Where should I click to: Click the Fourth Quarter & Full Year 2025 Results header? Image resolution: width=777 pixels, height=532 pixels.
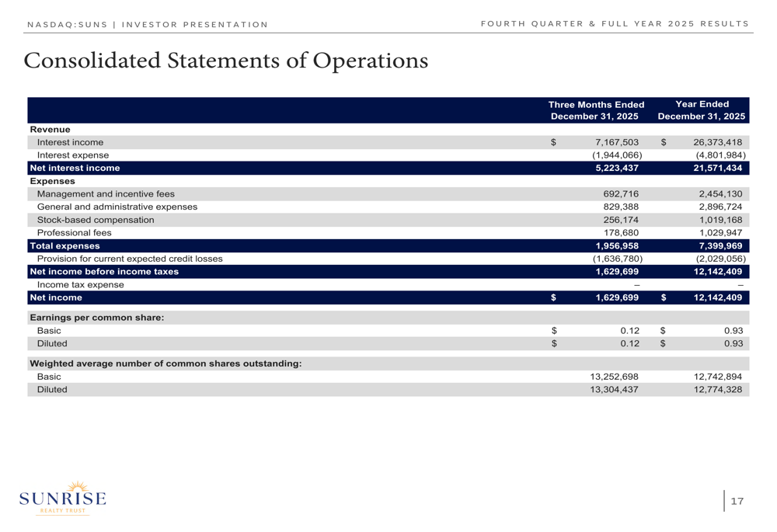tap(615, 23)
